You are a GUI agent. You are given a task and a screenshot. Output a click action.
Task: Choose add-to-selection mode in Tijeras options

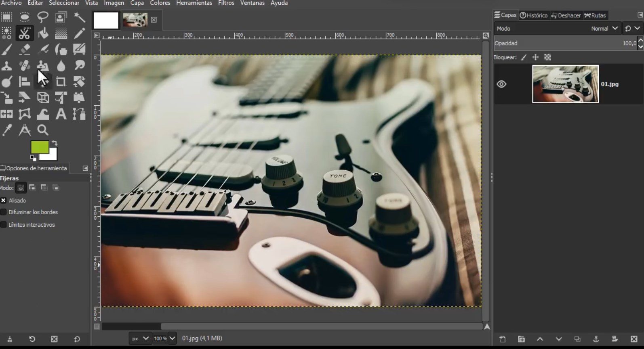32,188
